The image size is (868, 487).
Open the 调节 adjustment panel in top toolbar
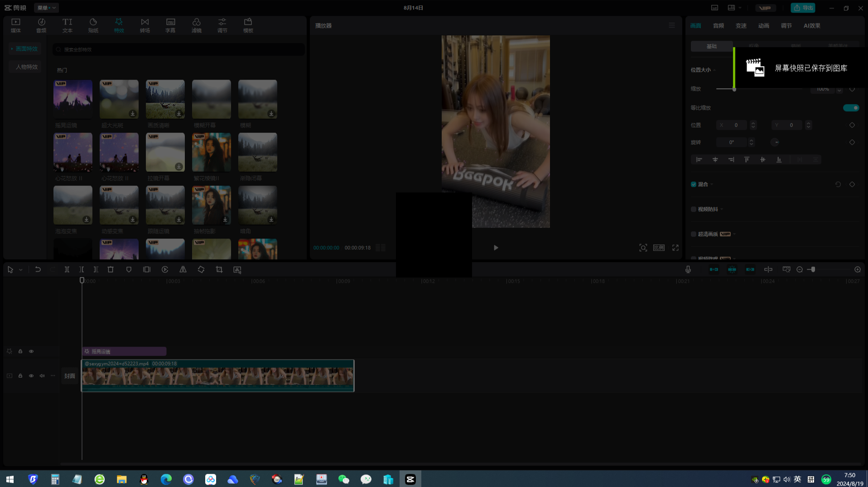click(x=222, y=25)
